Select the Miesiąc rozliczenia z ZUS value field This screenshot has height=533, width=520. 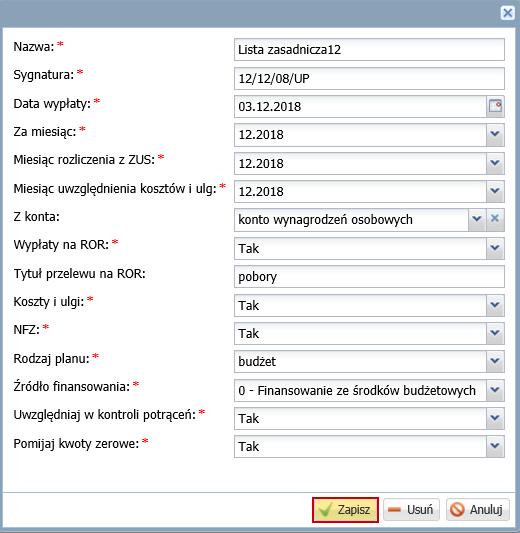[x=360, y=164]
